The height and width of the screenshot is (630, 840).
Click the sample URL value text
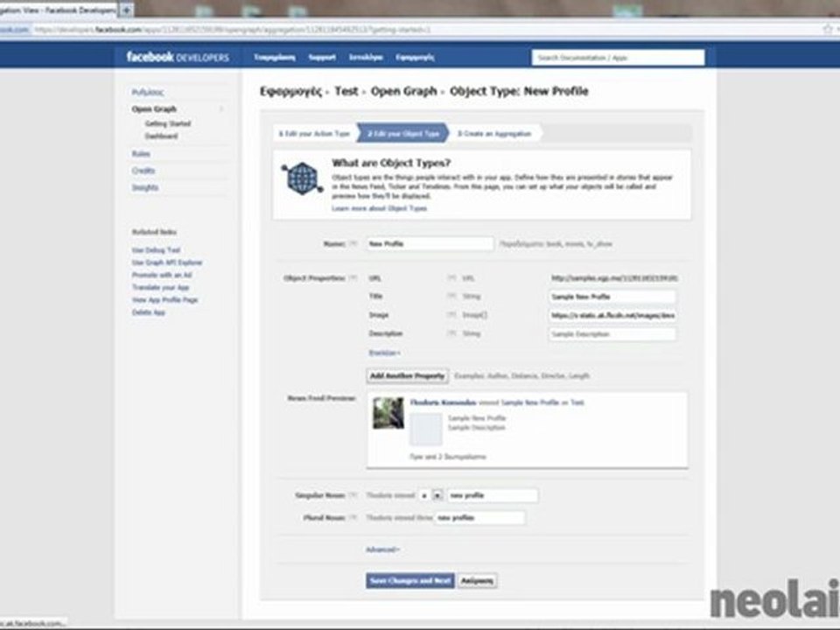coord(614,278)
